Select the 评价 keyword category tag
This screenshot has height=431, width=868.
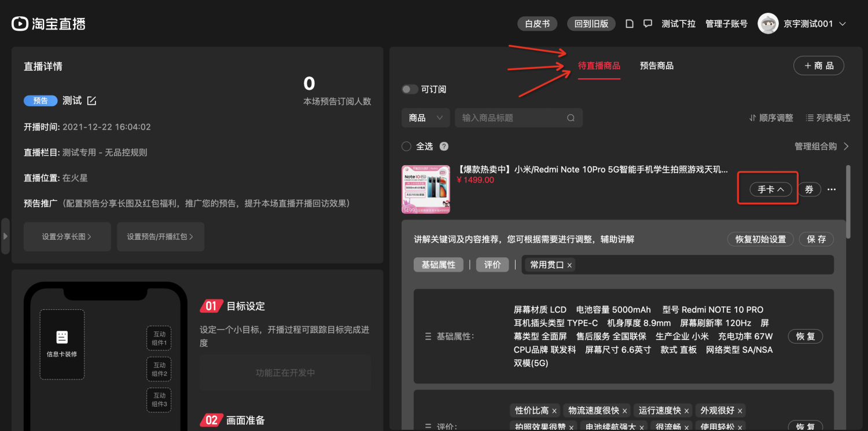(x=492, y=265)
